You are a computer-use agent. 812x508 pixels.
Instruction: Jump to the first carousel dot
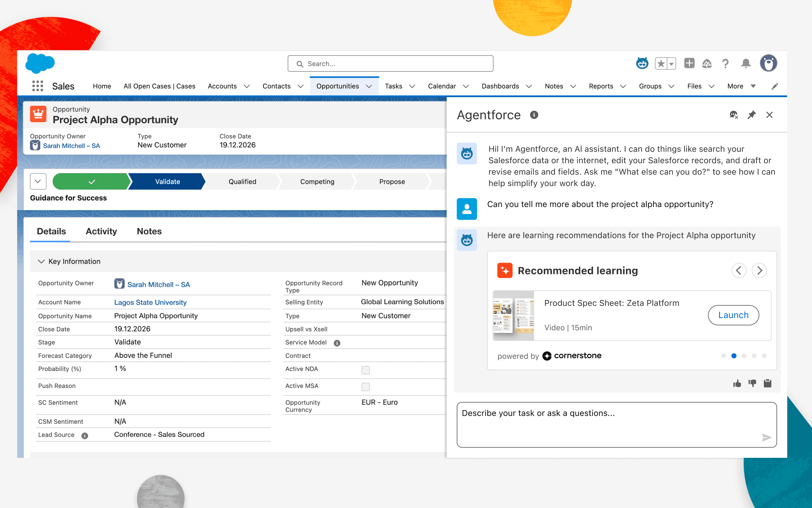(724, 356)
